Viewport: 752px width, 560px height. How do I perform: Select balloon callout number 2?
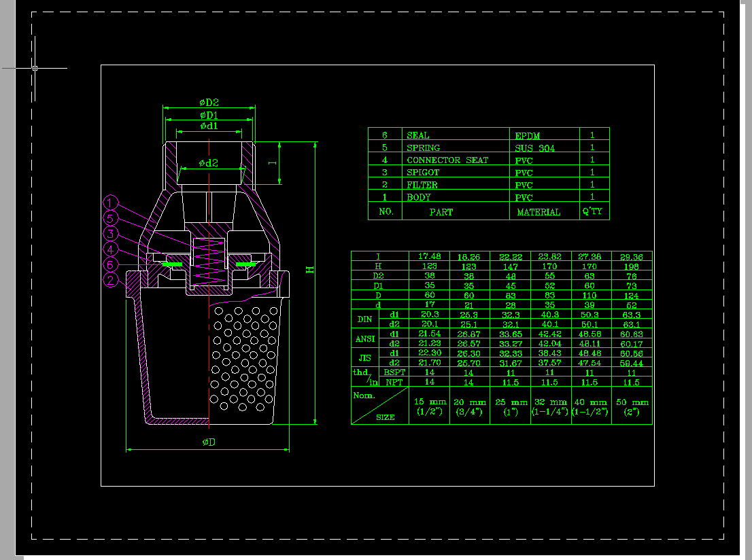pyautogui.click(x=110, y=280)
